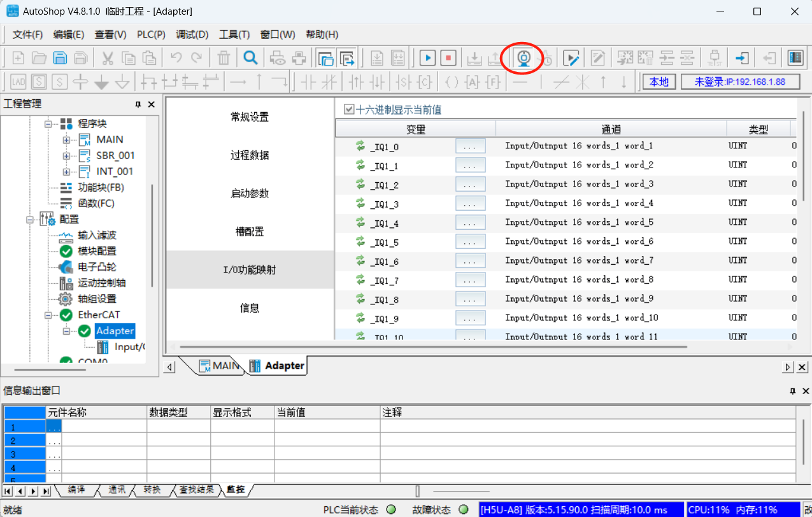Viewport: 812px width, 517px height.
Task: Click the red-circled monitor icon
Action: tap(524, 58)
